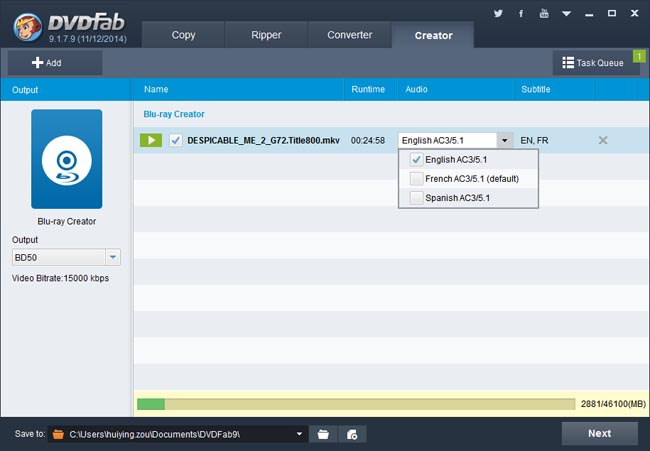
Task: Click the orange folder icon beside Save to
Action: point(58,434)
